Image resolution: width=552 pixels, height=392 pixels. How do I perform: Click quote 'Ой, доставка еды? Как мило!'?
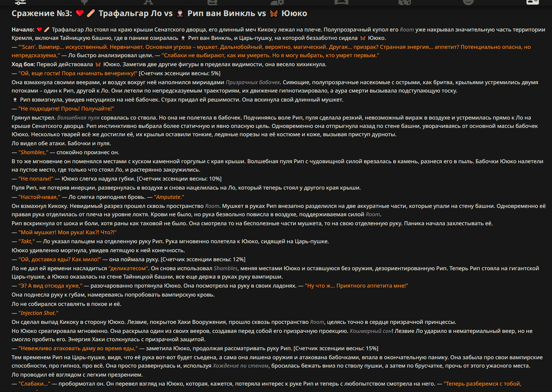(x=60, y=259)
